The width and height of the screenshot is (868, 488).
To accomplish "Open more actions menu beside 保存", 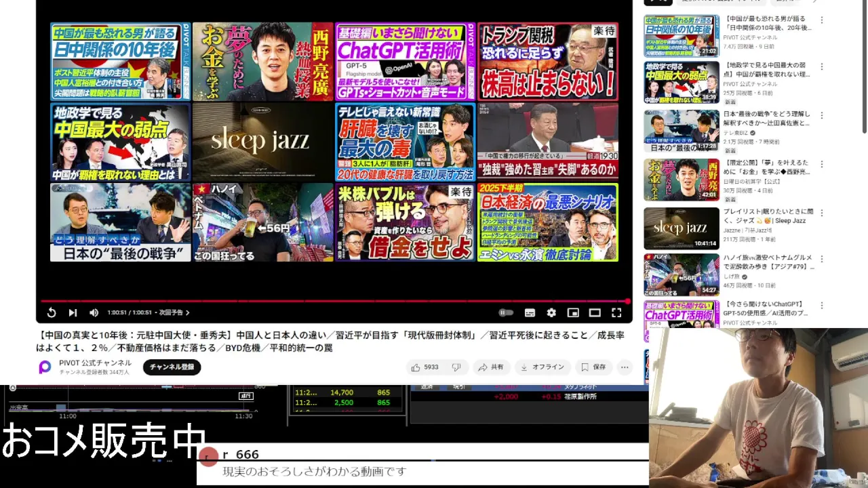I will (x=625, y=367).
